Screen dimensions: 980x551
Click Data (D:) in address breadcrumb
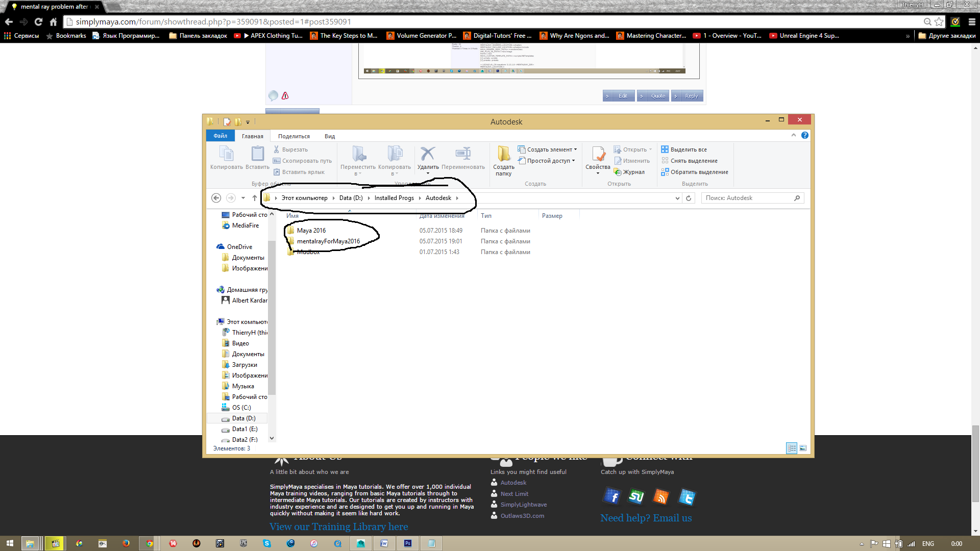351,198
